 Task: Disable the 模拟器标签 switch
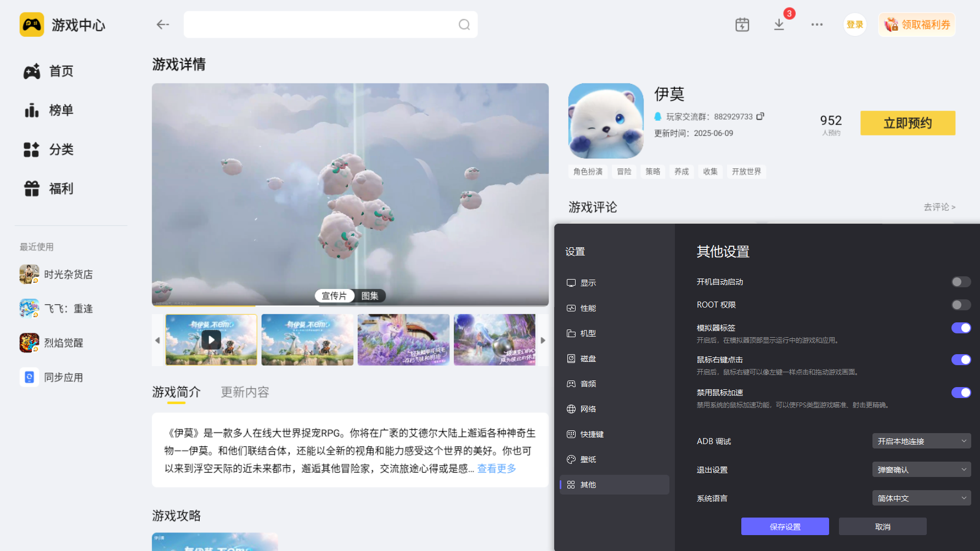point(961,328)
